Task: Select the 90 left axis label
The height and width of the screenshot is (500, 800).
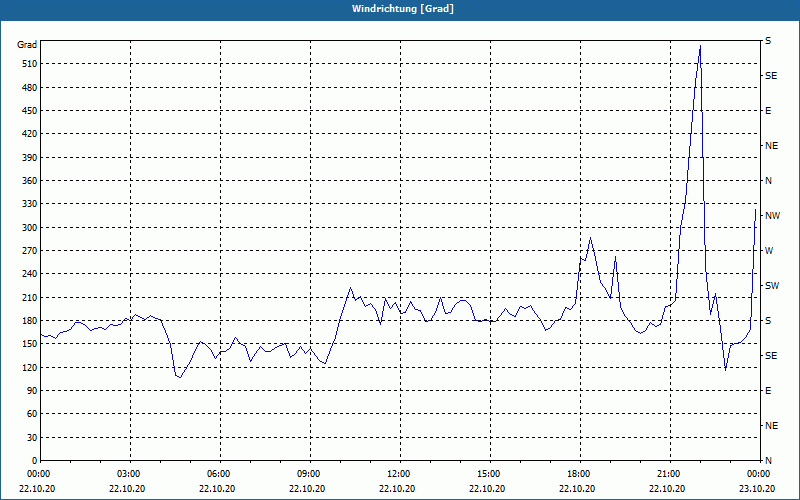Action: (32, 391)
